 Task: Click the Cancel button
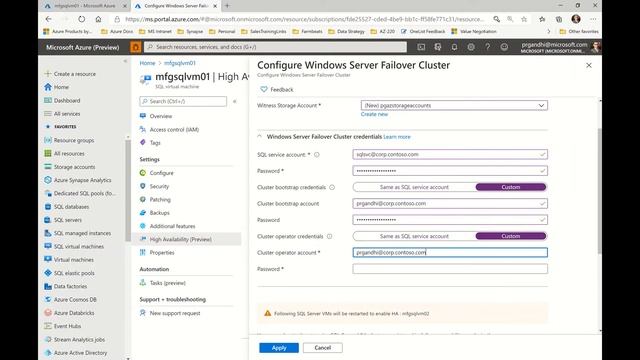[322, 348]
